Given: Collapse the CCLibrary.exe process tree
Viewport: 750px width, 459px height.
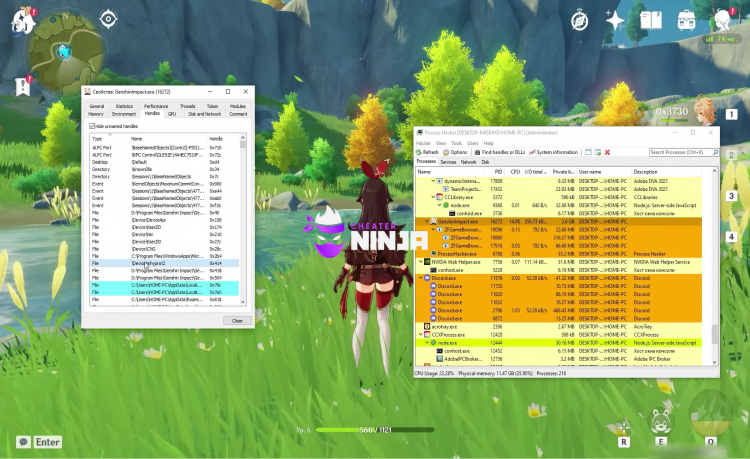Looking at the screenshot, I should click(433, 197).
